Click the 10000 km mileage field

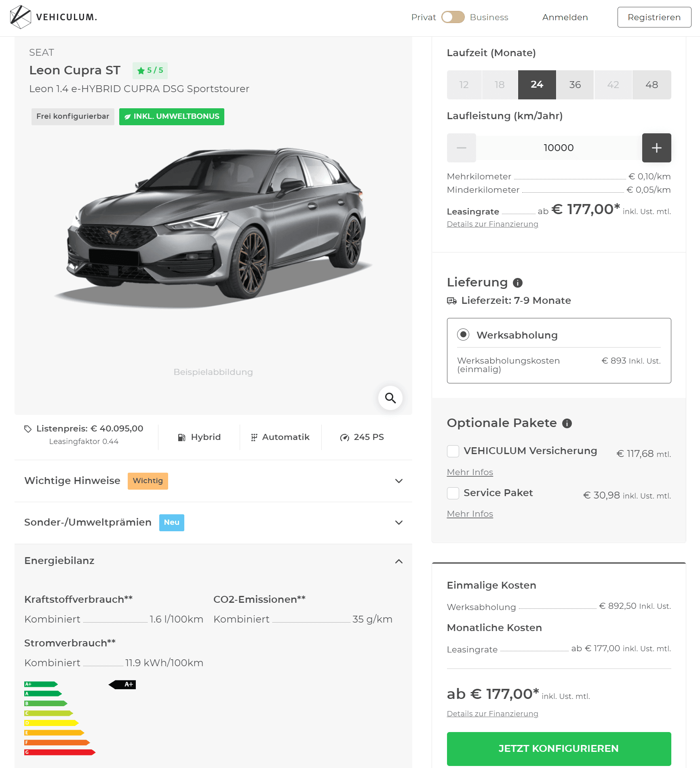(x=559, y=148)
